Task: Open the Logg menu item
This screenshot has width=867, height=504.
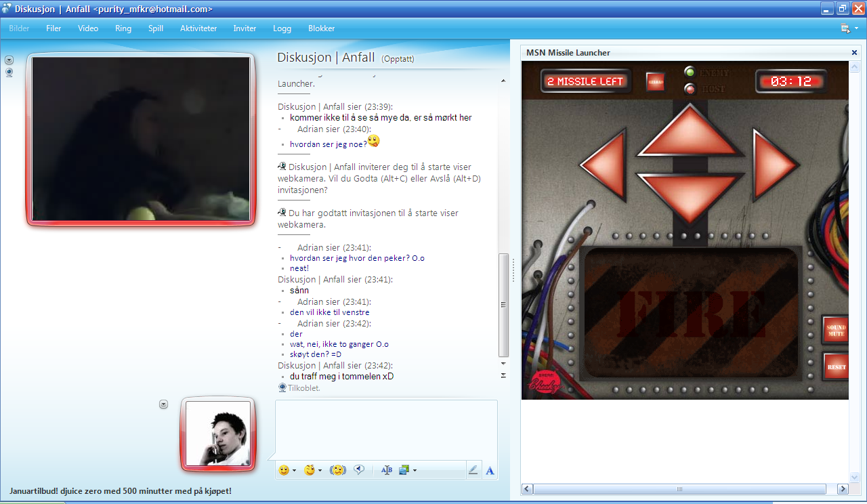Action: click(x=282, y=28)
